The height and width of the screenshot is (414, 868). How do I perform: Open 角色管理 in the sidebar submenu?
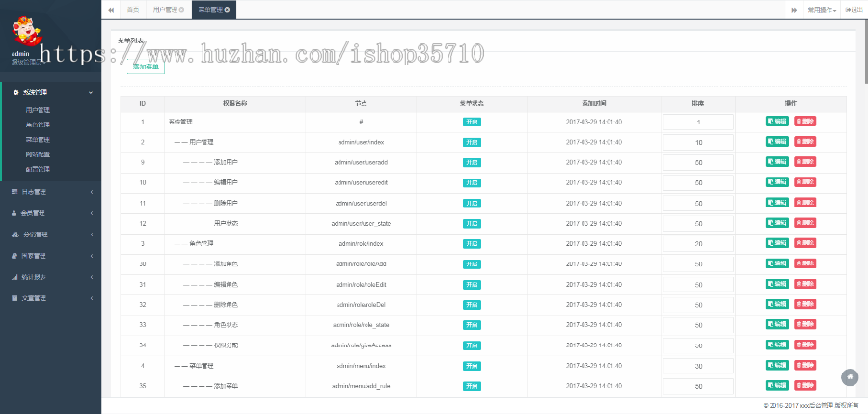tap(38, 124)
